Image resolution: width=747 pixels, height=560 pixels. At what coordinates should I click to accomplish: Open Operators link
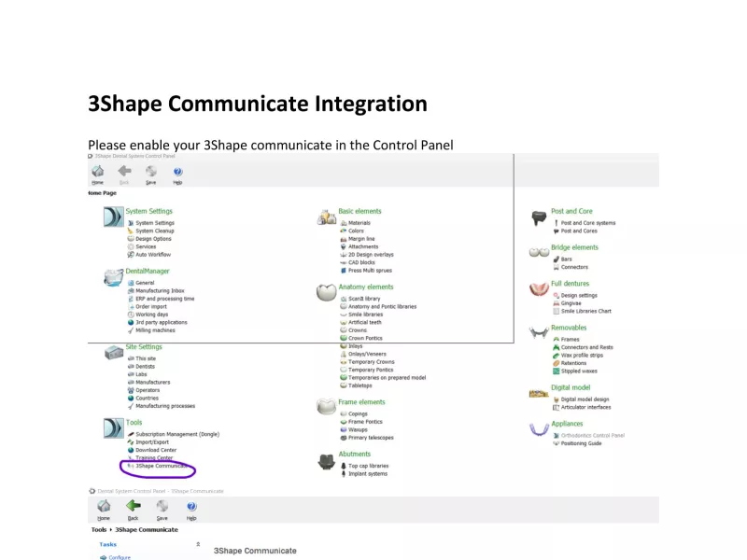pyautogui.click(x=148, y=390)
